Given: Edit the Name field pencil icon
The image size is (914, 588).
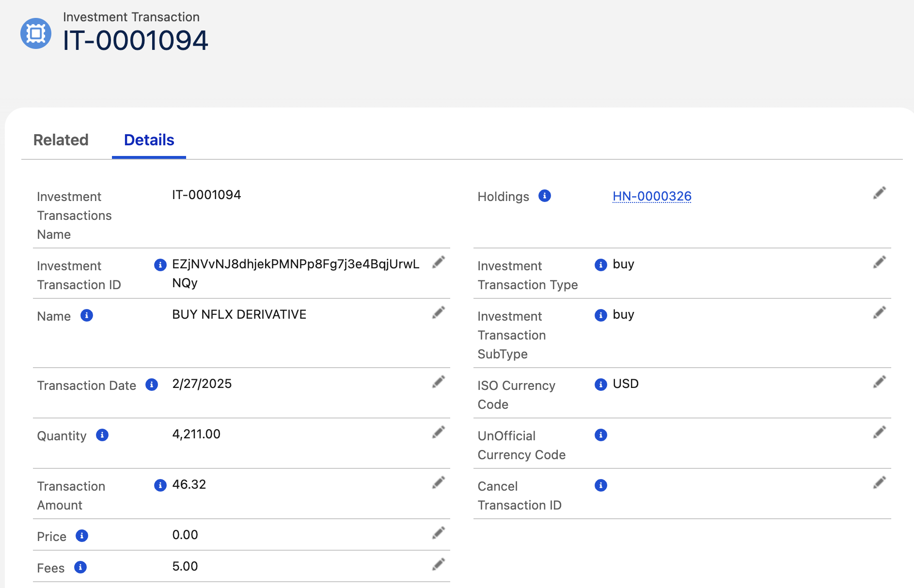Looking at the screenshot, I should [439, 312].
